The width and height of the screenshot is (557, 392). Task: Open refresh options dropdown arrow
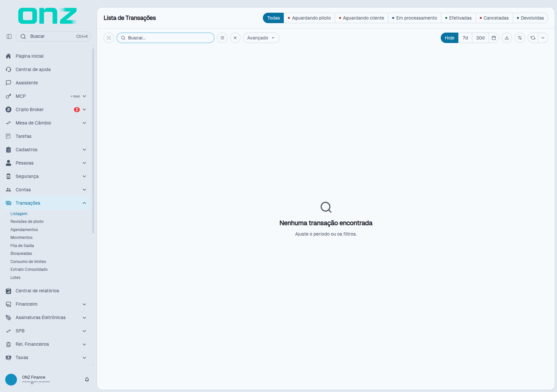pyautogui.click(x=543, y=38)
